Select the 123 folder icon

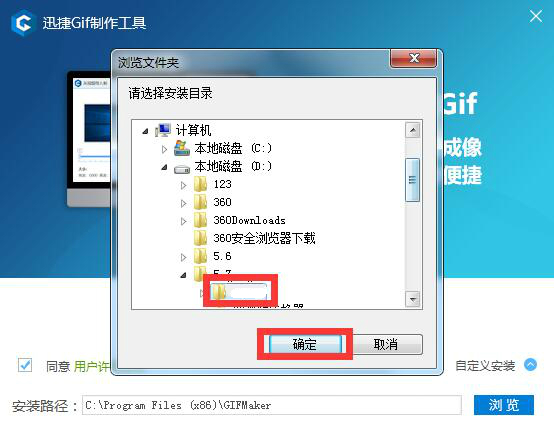(200, 184)
